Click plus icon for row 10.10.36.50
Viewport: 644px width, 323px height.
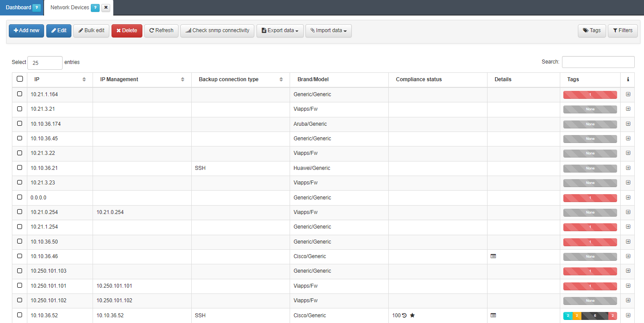tap(628, 242)
